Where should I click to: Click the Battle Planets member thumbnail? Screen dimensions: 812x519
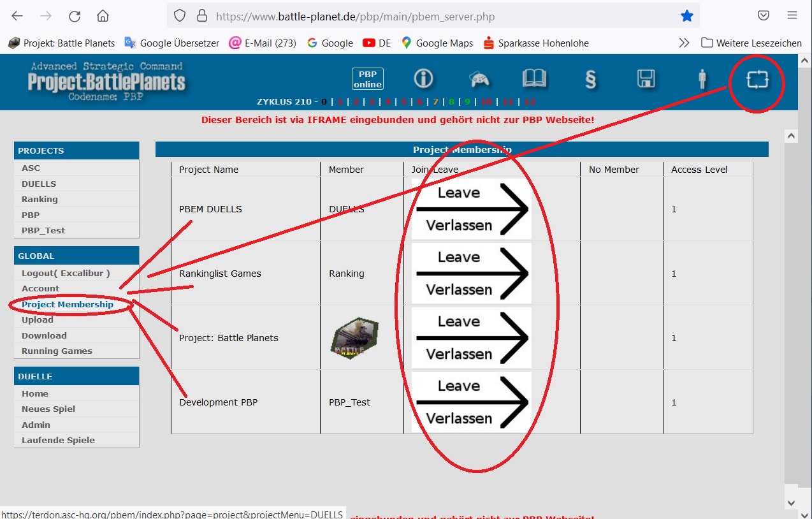pyautogui.click(x=354, y=338)
